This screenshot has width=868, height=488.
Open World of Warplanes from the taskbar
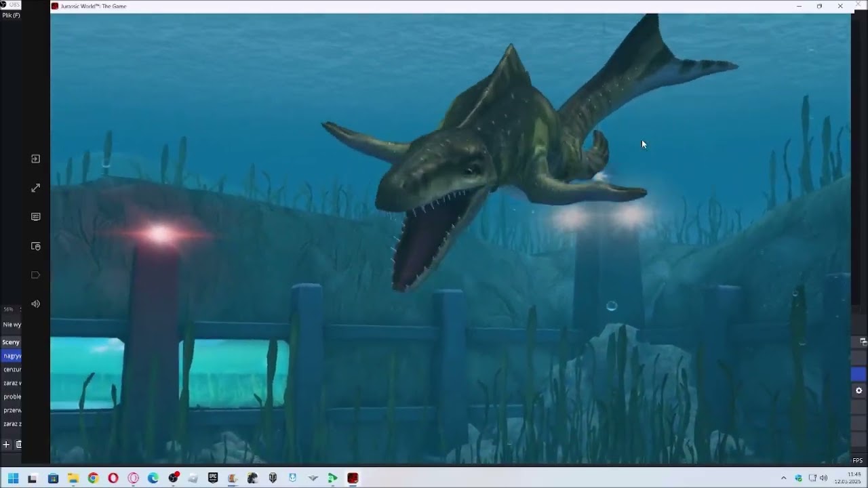coord(313,479)
